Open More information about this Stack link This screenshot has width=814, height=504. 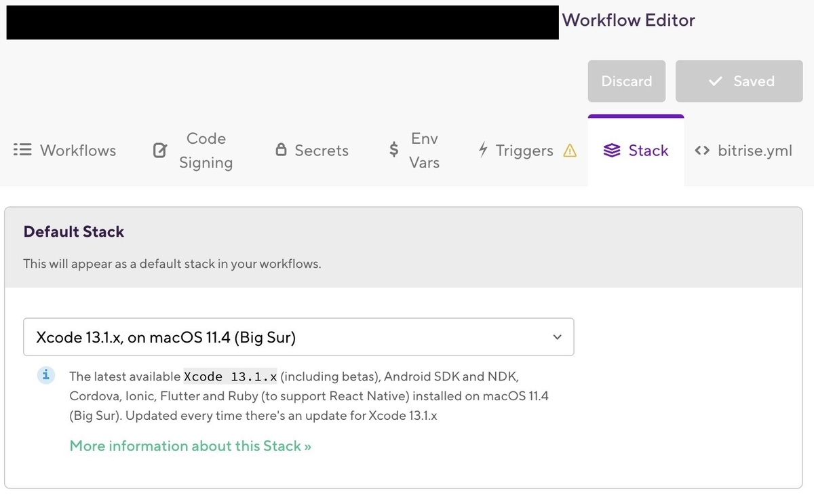pyautogui.click(x=191, y=446)
